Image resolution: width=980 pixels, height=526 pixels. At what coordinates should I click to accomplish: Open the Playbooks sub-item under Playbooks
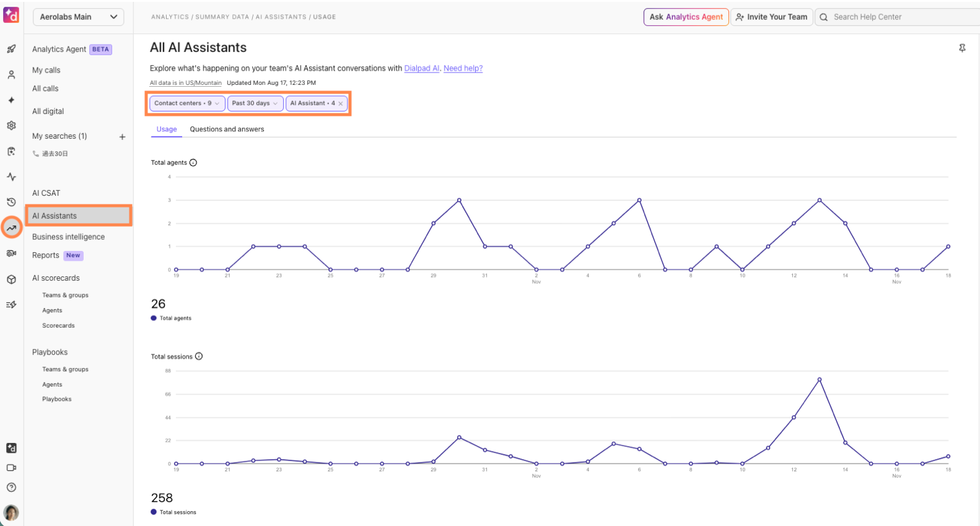(57, 400)
